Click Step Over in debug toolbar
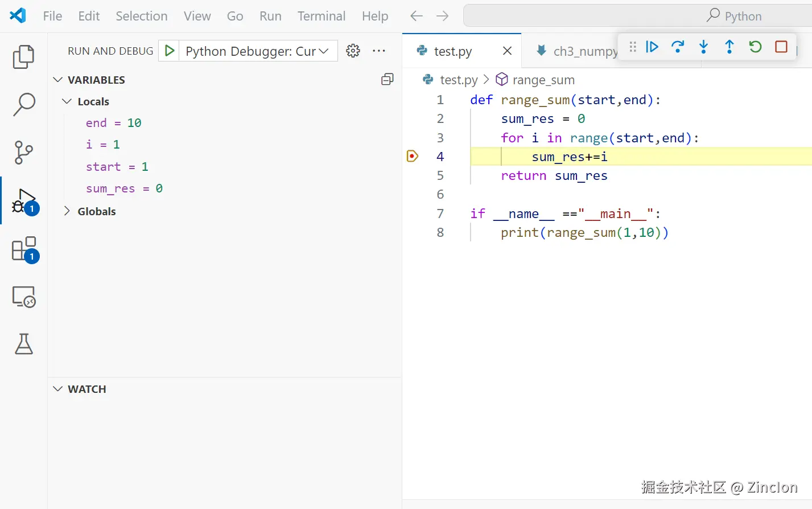 click(678, 47)
